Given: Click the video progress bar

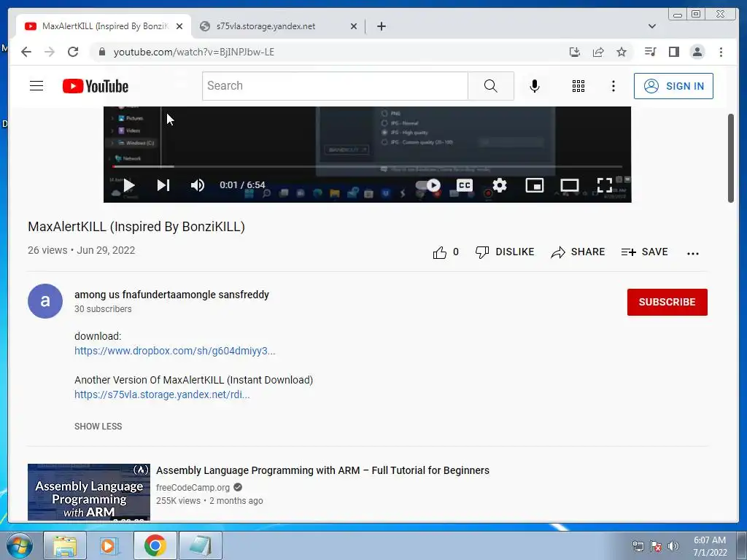Looking at the screenshot, I should coord(368,167).
